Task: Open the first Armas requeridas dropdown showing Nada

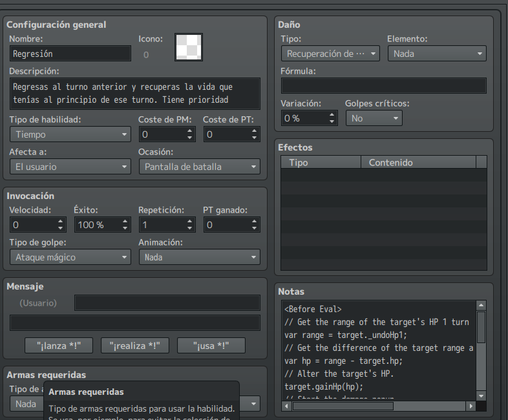Action: click(x=26, y=404)
